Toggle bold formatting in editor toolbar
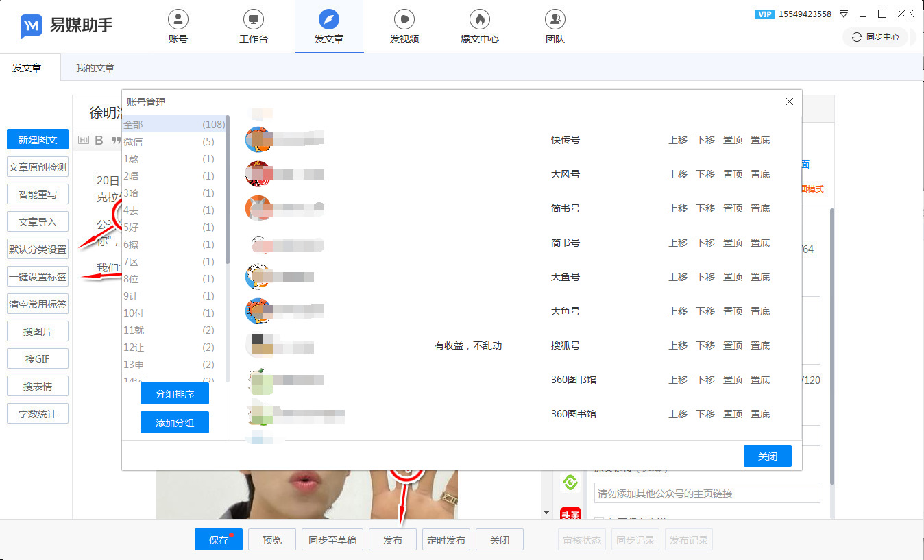This screenshot has width=924, height=560. pos(99,141)
